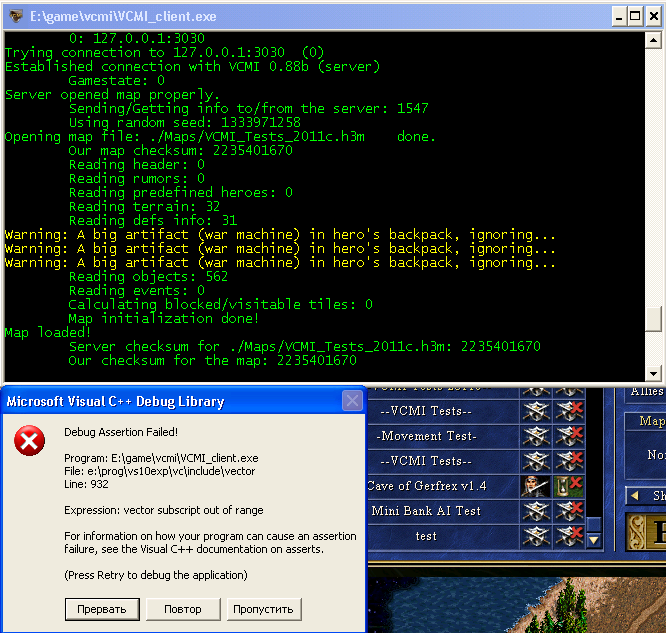Click victory icon in Mini Bank AI Test row

(537, 511)
